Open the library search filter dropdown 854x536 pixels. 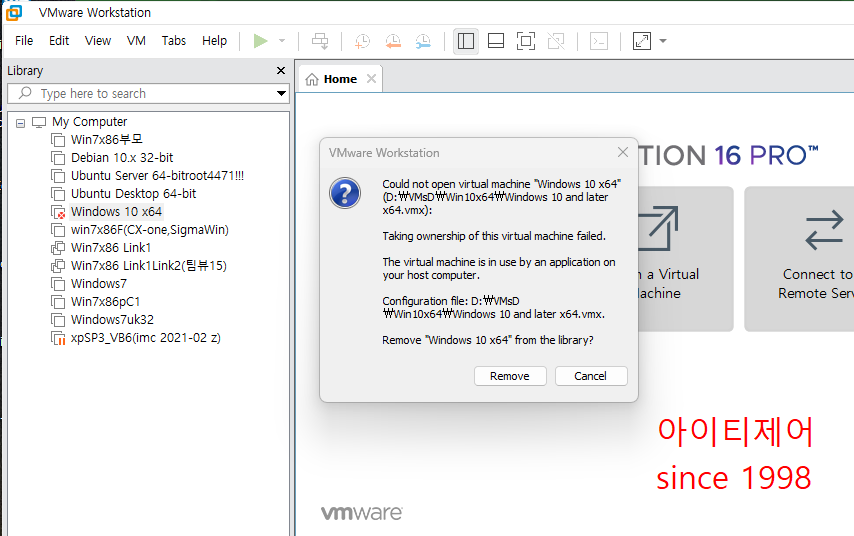[281, 93]
